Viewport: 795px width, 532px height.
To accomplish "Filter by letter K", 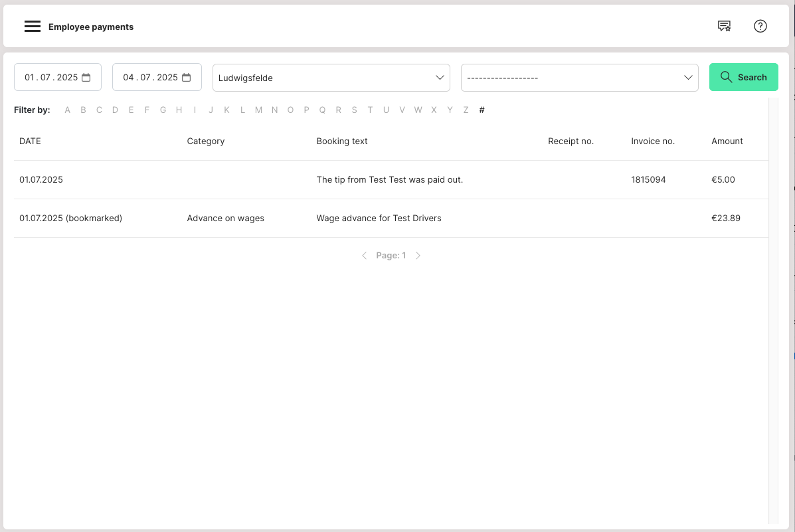I will [x=226, y=110].
